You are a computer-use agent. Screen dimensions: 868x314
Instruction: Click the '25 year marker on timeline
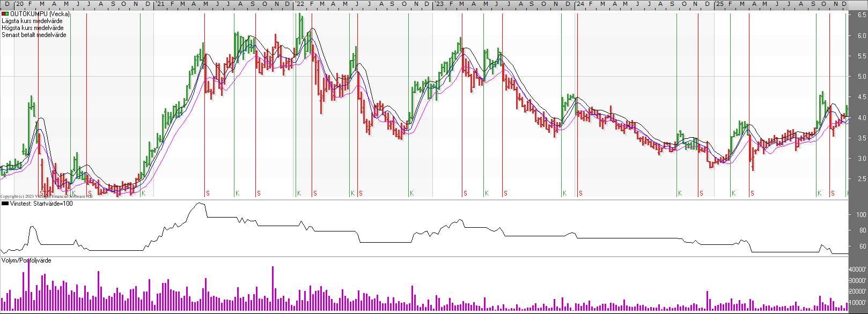[x=719, y=4]
